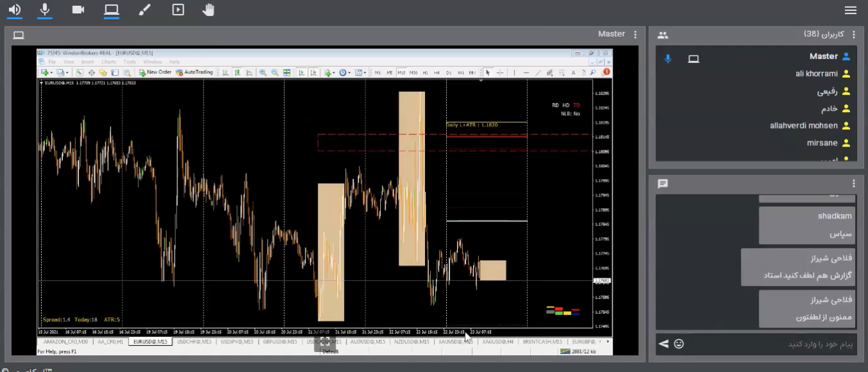Image resolution: width=868 pixels, height=372 pixels.
Task: Send the chat message with arrow icon
Action: 663,344
